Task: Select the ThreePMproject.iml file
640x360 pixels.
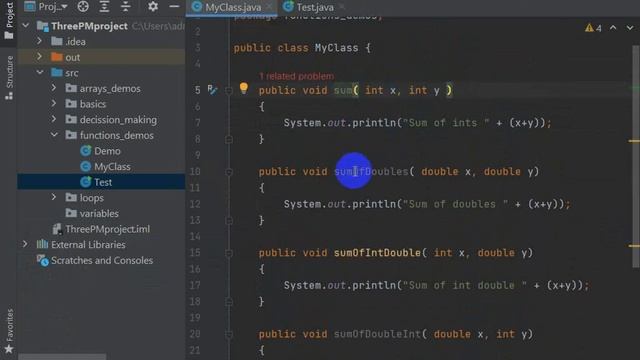Action: 107,229
